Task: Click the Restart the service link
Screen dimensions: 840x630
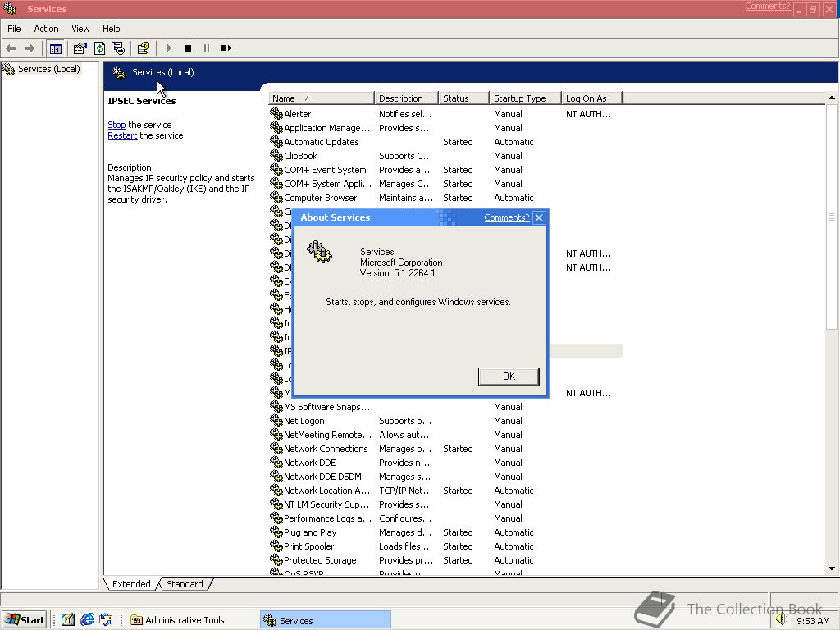Action: [122, 135]
